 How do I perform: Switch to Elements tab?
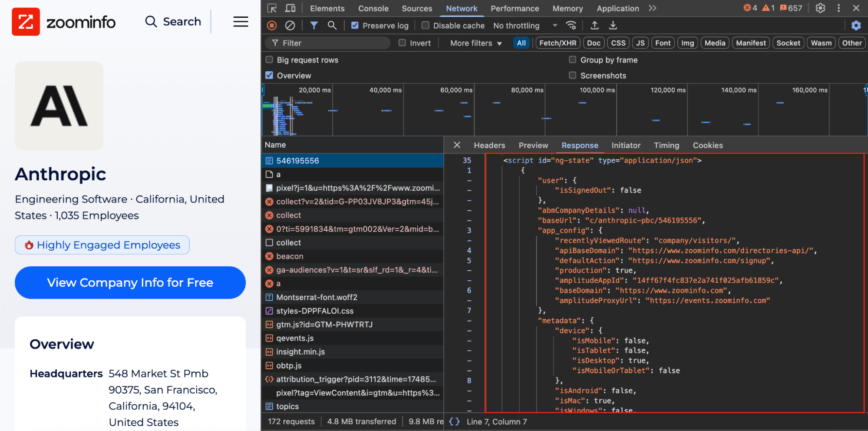(x=327, y=8)
